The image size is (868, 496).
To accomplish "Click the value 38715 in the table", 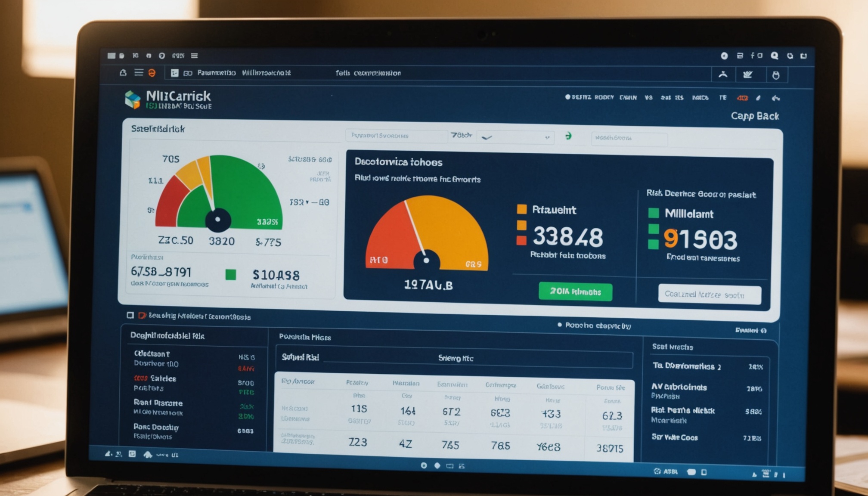I will click(609, 448).
